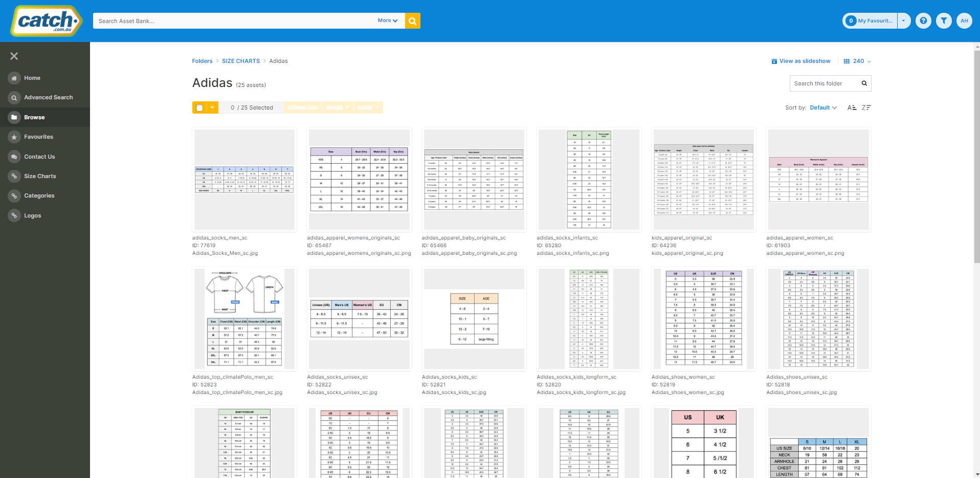
Task: Click the Catch.com.au logo
Action: pos(47,21)
